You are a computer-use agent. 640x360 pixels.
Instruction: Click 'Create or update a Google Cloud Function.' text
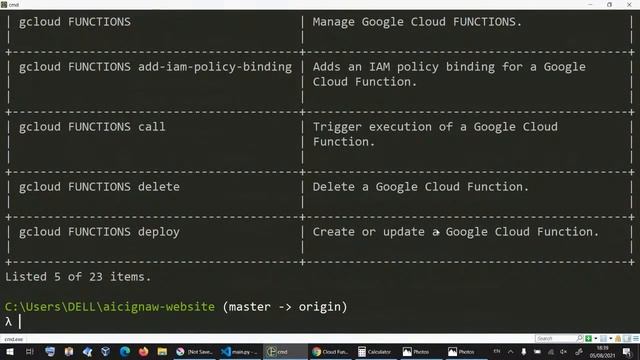tap(456, 232)
